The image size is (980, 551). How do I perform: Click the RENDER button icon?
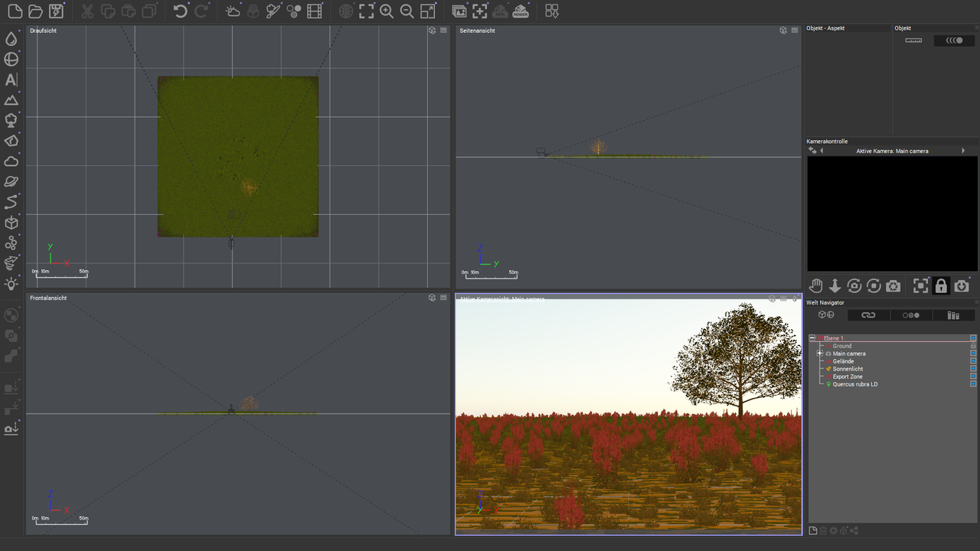pos(521,11)
